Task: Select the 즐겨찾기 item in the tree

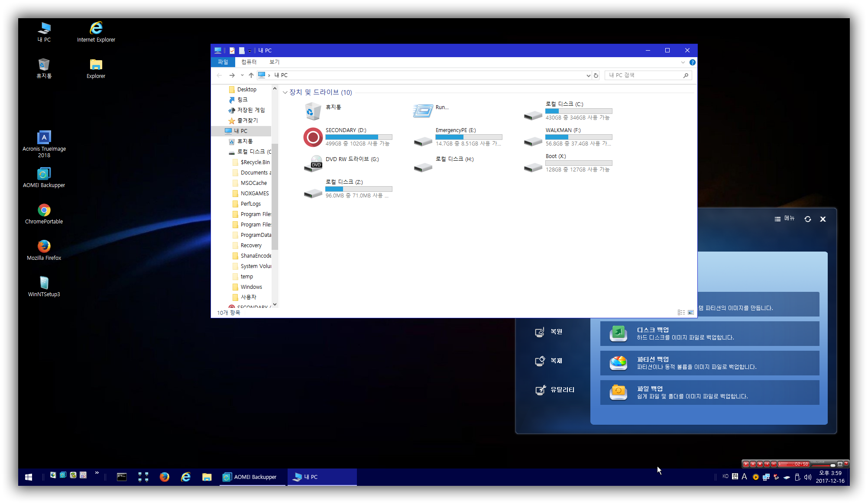Action: (x=243, y=121)
